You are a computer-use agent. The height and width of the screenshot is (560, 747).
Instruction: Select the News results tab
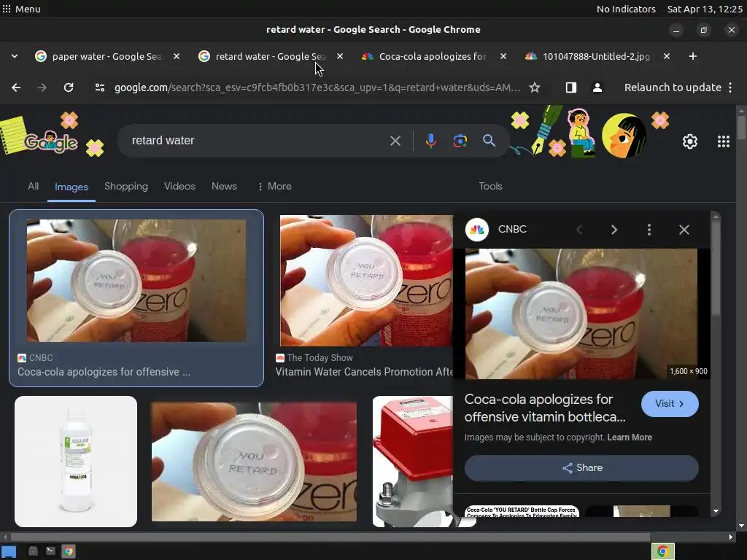pos(224,186)
